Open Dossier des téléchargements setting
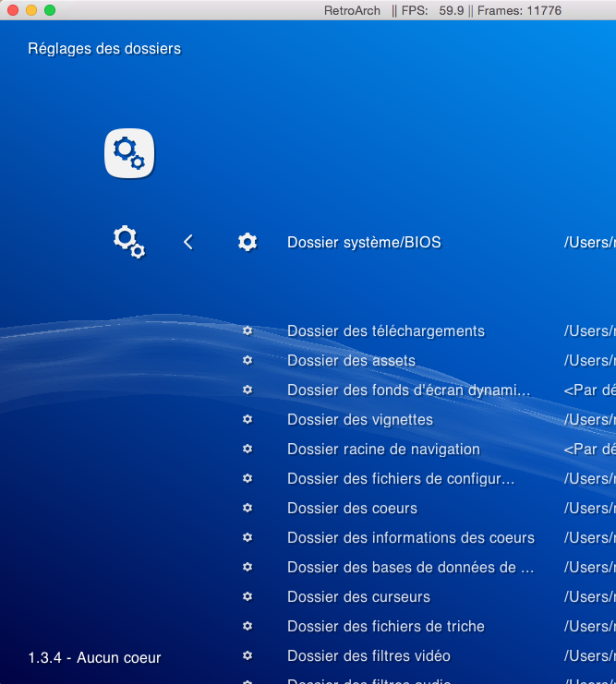 pos(386,331)
